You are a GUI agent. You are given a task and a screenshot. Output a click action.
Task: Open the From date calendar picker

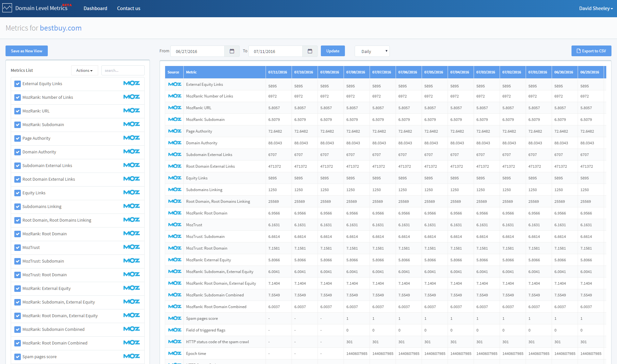pyautogui.click(x=232, y=51)
